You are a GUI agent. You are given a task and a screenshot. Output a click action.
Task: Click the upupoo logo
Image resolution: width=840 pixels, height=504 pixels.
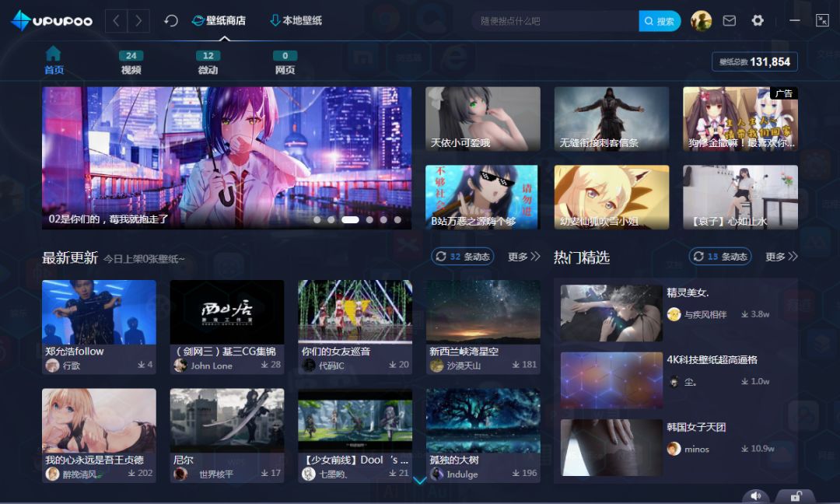tap(51, 21)
